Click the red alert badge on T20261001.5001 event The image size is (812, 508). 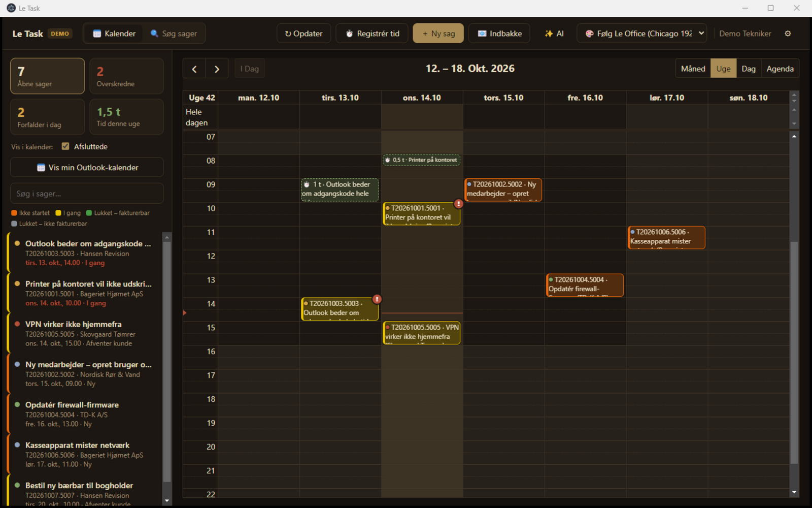pyautogui.click(x=458, y=204)
